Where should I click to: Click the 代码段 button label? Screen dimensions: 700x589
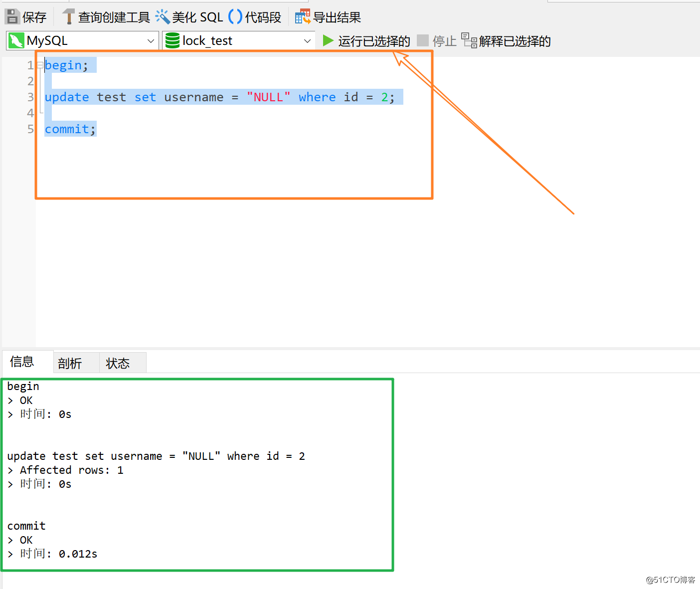[x=263, y=17]
